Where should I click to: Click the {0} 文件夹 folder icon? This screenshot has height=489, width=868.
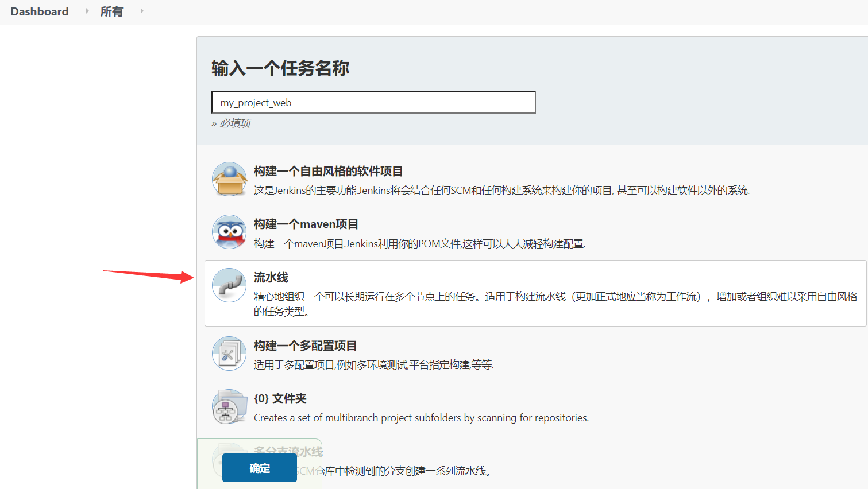click(x=229, y=406)
